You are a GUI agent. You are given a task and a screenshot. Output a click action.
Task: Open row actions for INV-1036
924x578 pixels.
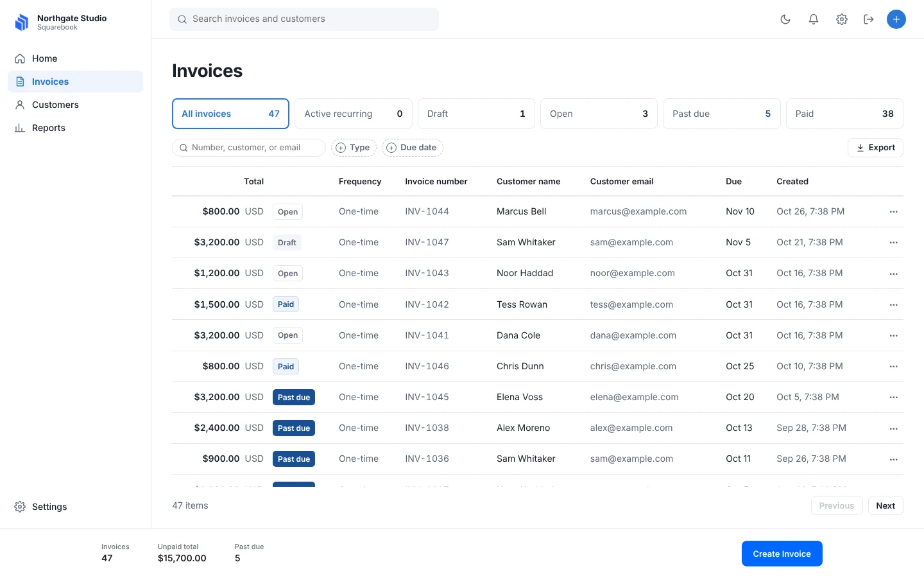[x=894, y=459]
